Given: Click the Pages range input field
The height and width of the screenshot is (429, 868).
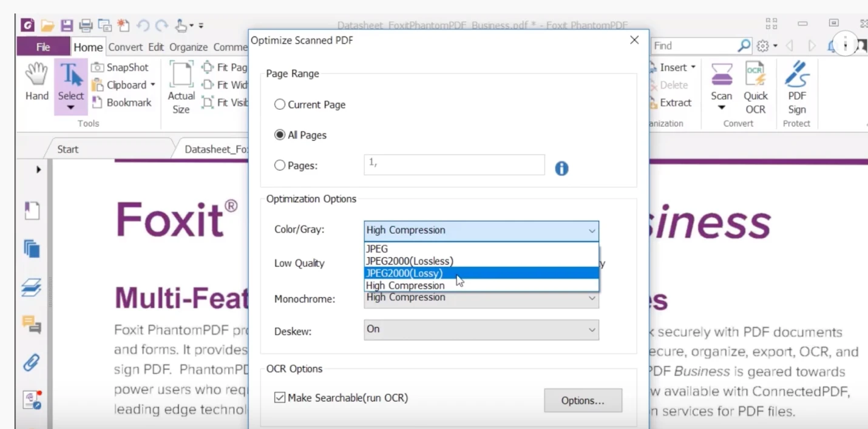Looking at the screenshot, I should [454, 165].
